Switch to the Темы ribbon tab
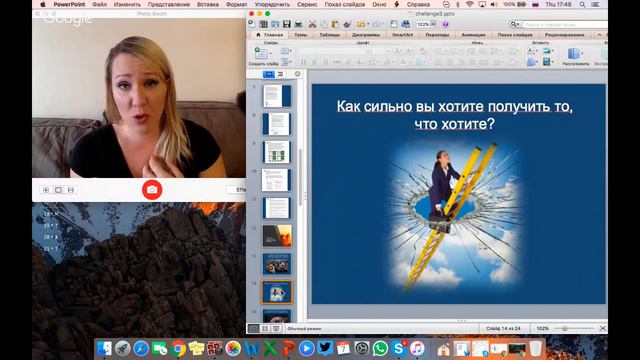This screenshot has height=360, width=640. click(x=300, y=35)
